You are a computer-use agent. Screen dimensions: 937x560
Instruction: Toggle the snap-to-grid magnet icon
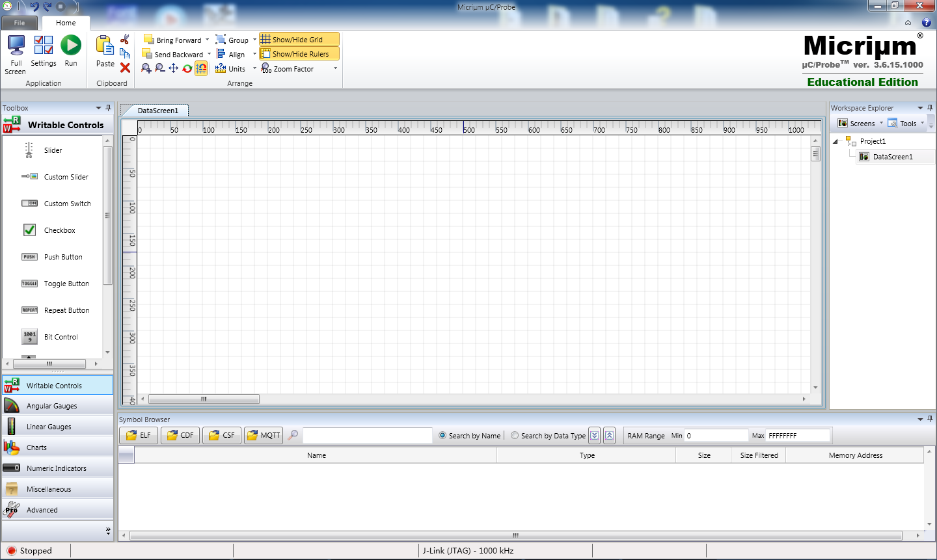click(x=201, y=68)
